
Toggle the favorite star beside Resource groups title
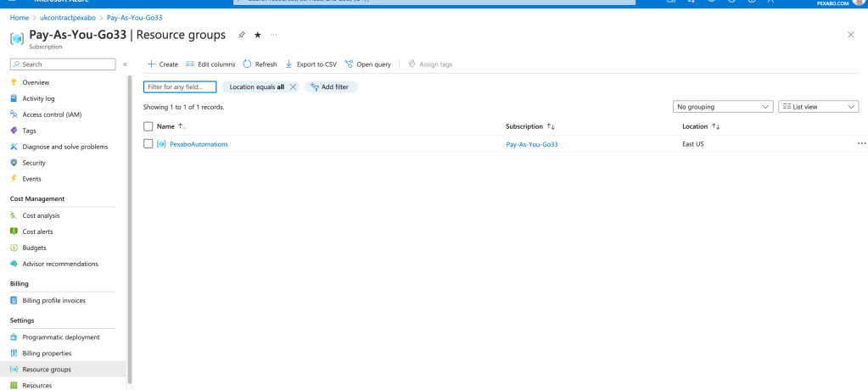[257, 35]
